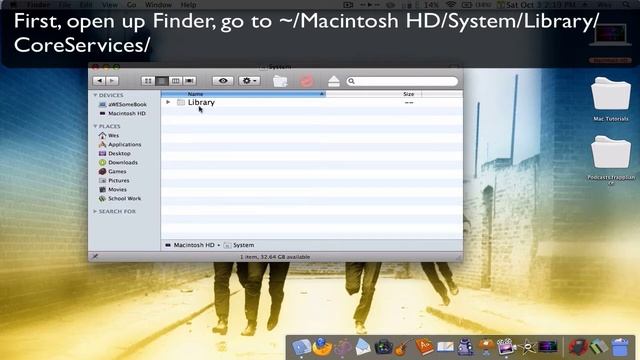Expand the SEARCH FOR sidebar section

click(95, 211)
